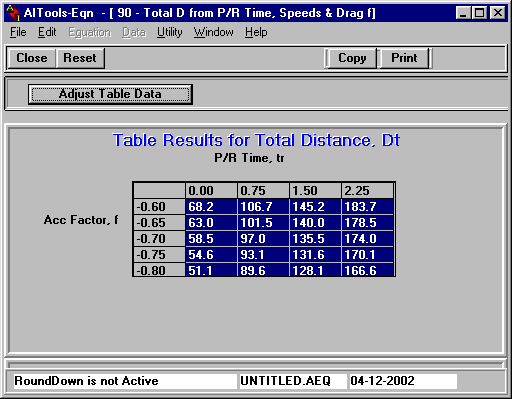Click table cell 106.7

click(x=263, y=207)
